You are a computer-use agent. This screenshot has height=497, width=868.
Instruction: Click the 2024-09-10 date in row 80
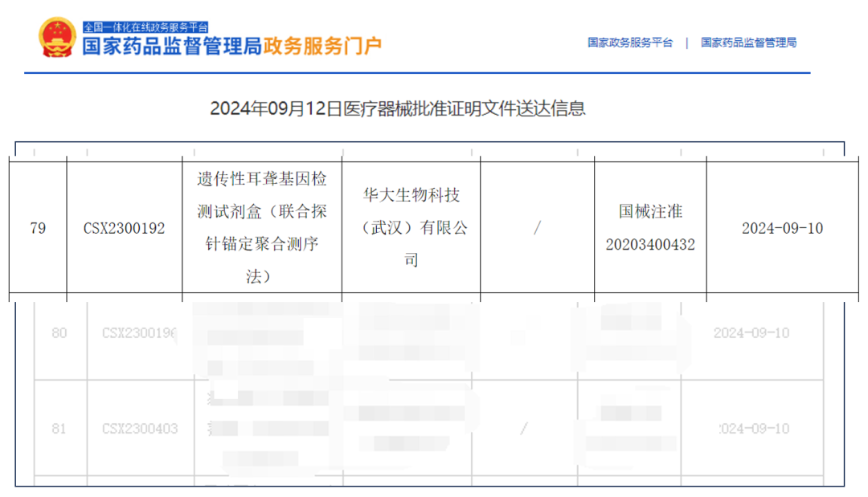point(751,332)
